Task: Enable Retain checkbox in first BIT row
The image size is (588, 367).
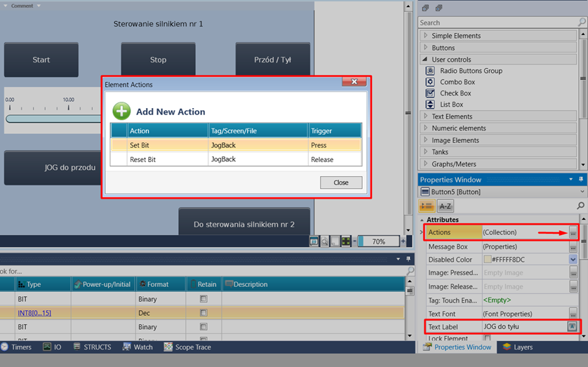Action: (x=203, y=298)
